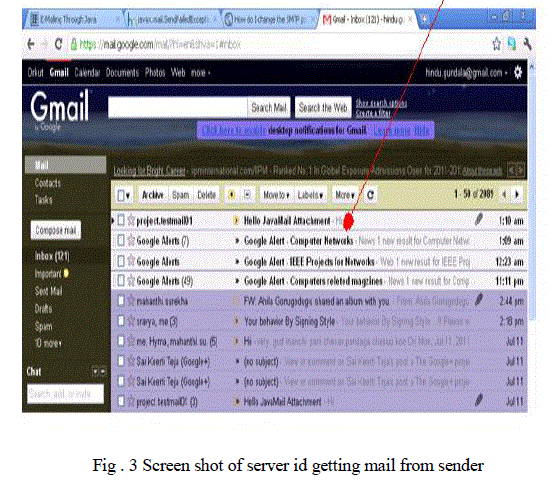Image resolution: width=553 pixels, height=481 pixels.
Task: Star the sravya, me (3) message
Action: pos(131,321)
